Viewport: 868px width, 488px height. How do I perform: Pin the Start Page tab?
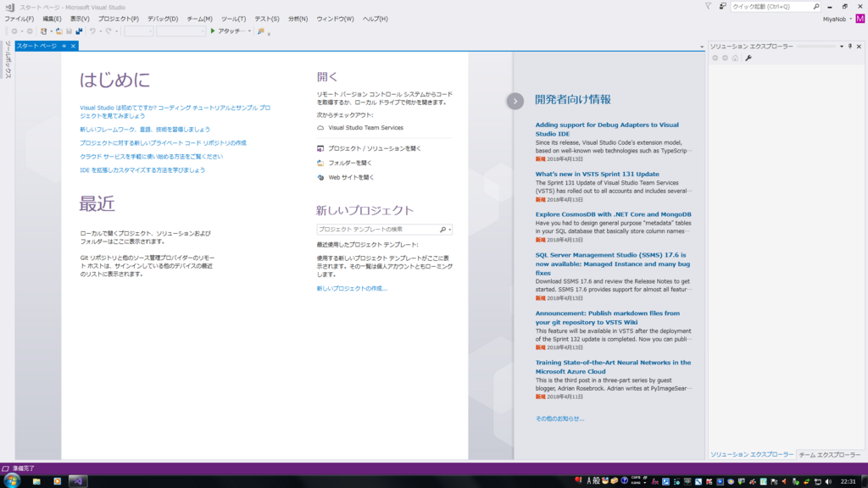click(64, 46)
